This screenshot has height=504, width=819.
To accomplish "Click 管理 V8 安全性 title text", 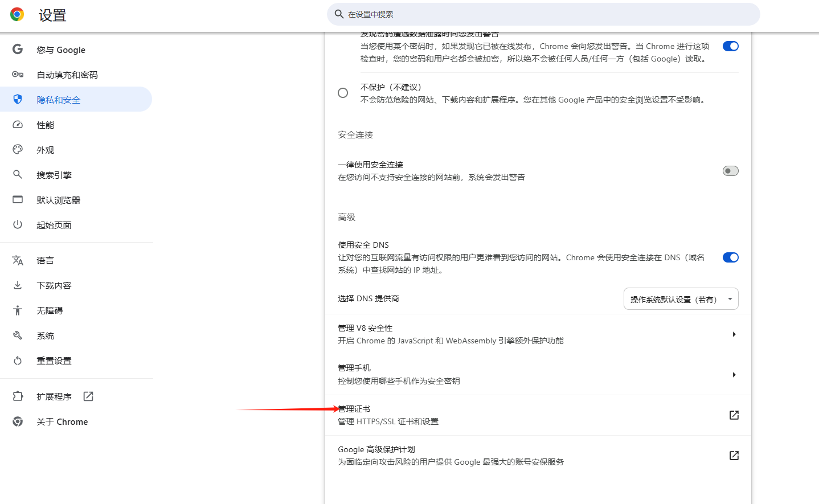I will pyautogui.click(x=365, y=328).
